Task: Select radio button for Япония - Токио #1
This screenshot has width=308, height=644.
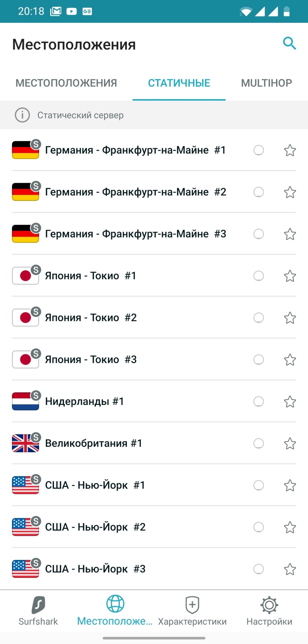Action: tap(258, 276)
